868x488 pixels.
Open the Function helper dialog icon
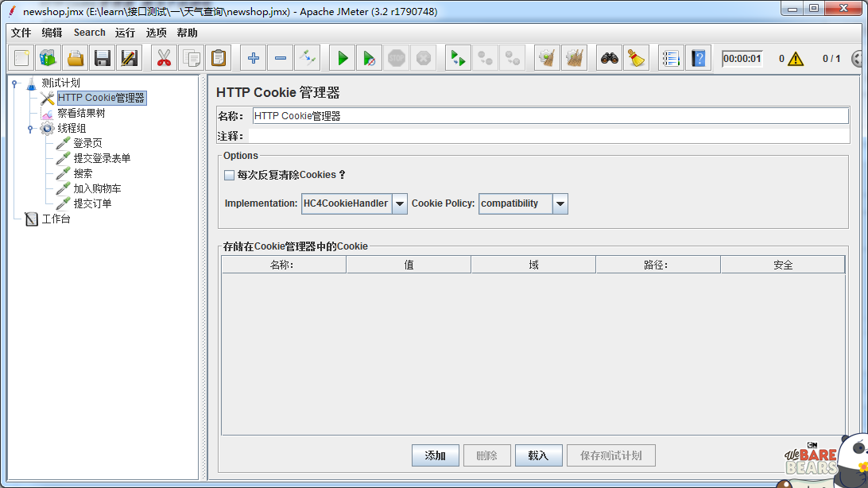point(671,58)
